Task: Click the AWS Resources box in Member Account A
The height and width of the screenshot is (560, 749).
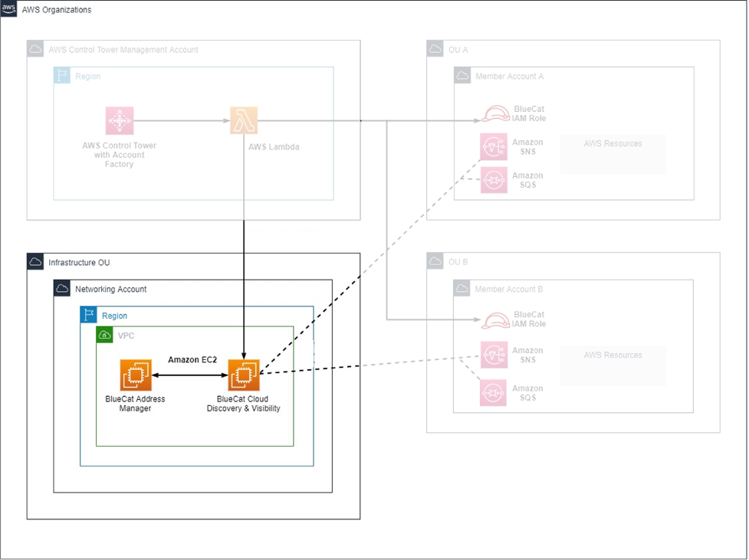Action: click(x=613, y=153)
